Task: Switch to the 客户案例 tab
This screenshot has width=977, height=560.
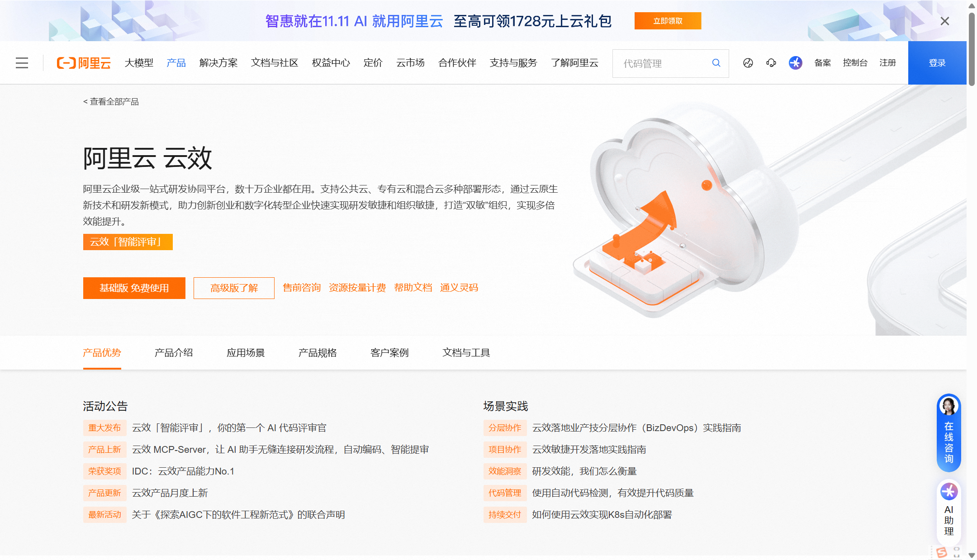Action: pyautogui.click(x=389, y=353)
